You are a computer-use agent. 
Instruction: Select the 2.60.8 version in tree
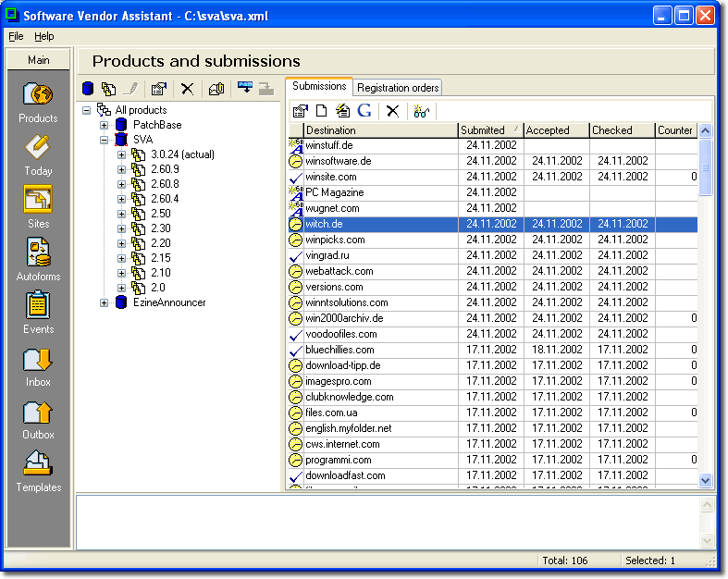tap(165, 184)
